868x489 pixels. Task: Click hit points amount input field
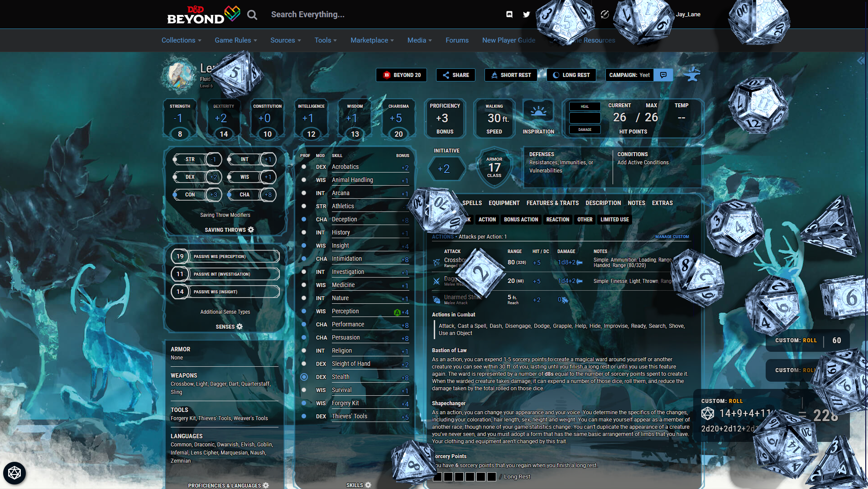(x=585, y=118)
